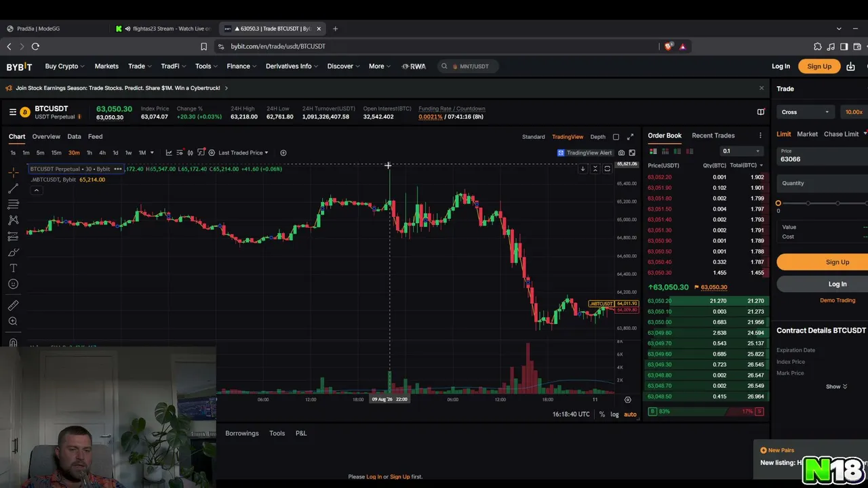868x488 pixels.
Task: Switch to the Recent Trades tab
Action: click(713, 136)
